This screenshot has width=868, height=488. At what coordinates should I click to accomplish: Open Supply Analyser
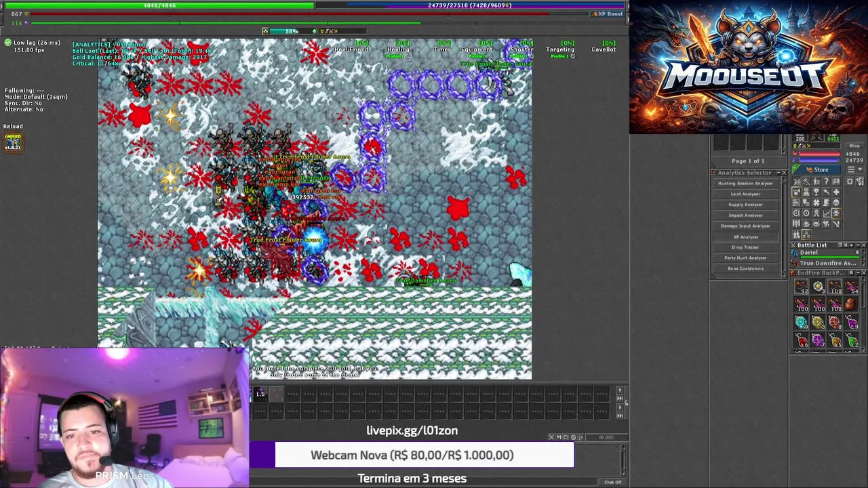click(745, 205)
